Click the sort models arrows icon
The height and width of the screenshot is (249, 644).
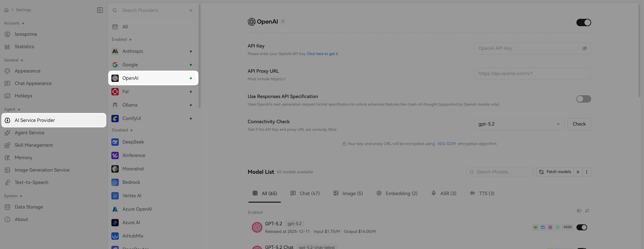click(x=587, y=211)
